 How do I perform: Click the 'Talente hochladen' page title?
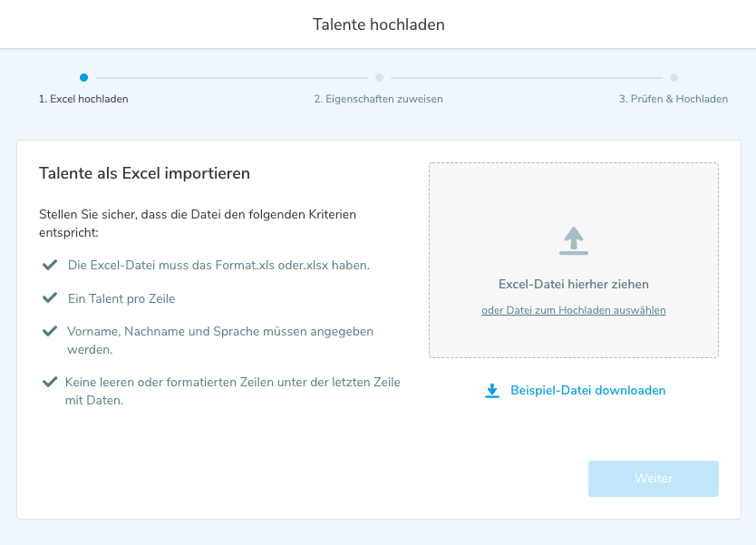378,24
